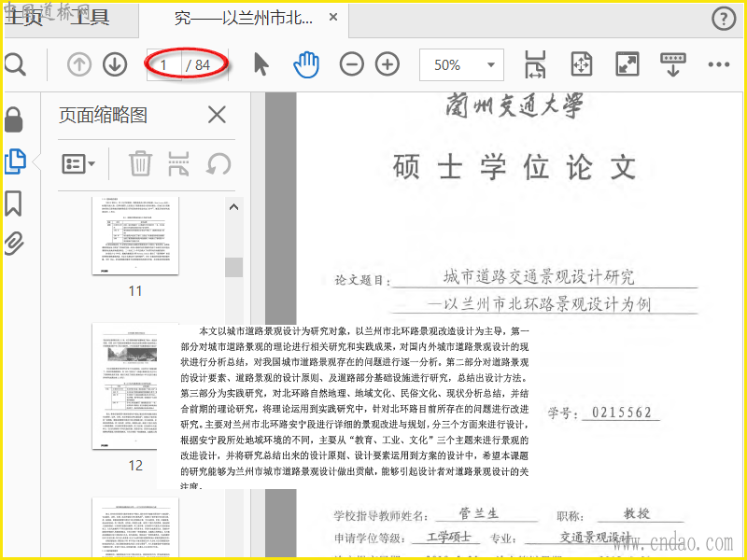Click the degree text 工学硕士

pos(449,538)
